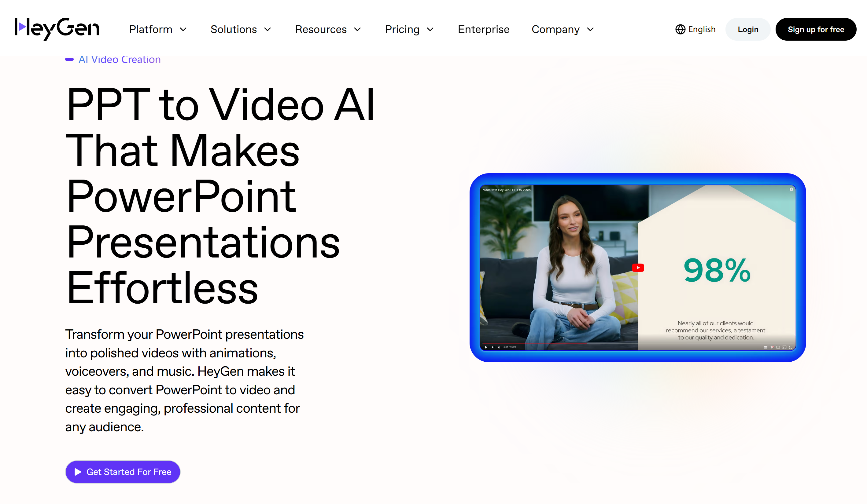Open the Solutions dropdown

click(241, 29)
